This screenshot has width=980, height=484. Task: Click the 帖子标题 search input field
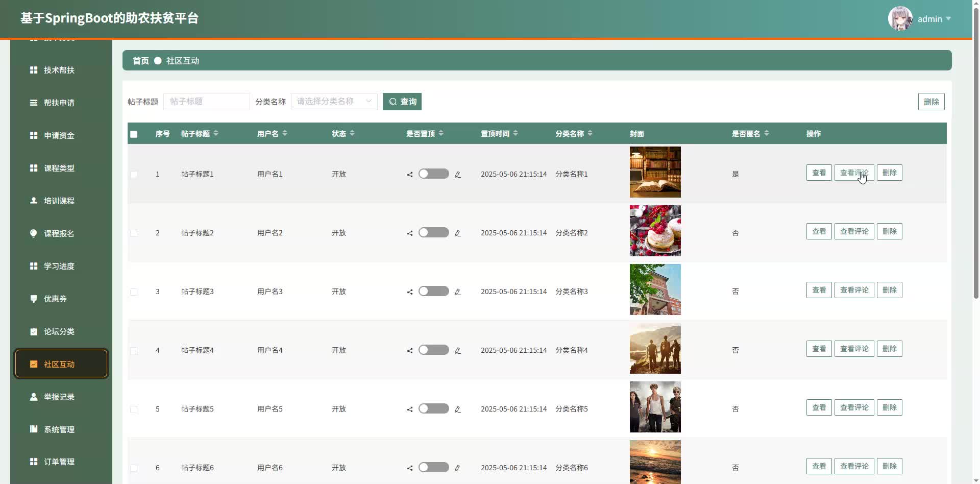click(206, 102)
